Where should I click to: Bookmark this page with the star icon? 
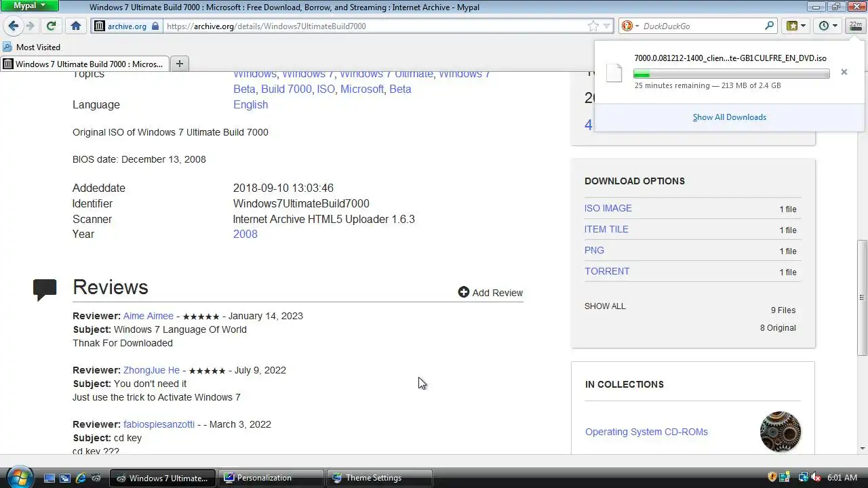(593, 26)
